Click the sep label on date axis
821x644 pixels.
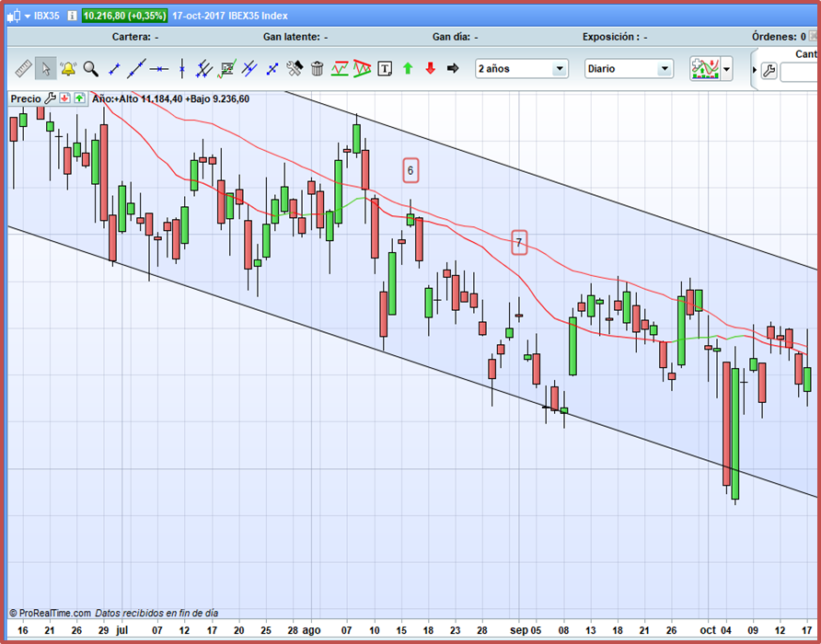[x=519, y=630]
